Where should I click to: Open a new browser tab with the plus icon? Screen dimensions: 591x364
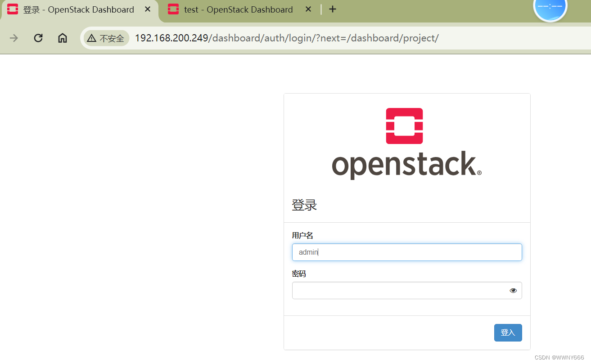(x=333, y=9)
